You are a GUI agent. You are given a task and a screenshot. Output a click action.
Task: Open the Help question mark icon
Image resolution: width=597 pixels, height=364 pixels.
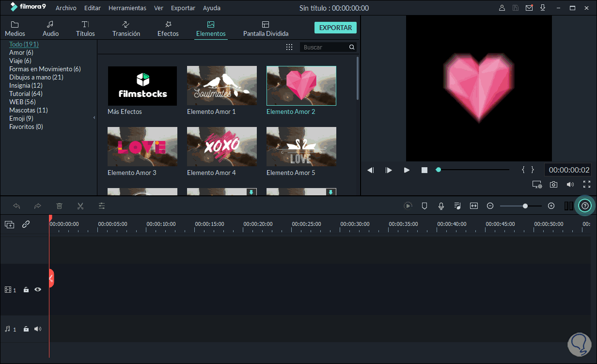[585, 205]
